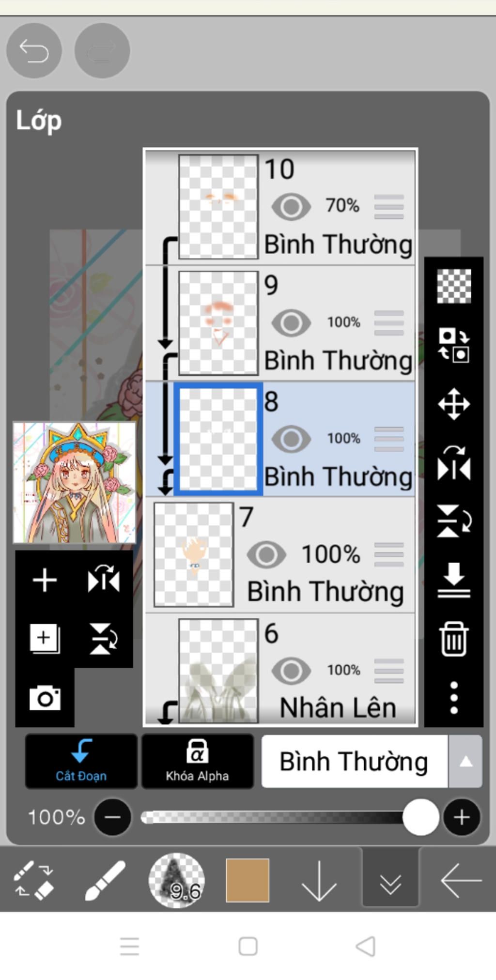Tap the undo arrow button

pos(34,50)
